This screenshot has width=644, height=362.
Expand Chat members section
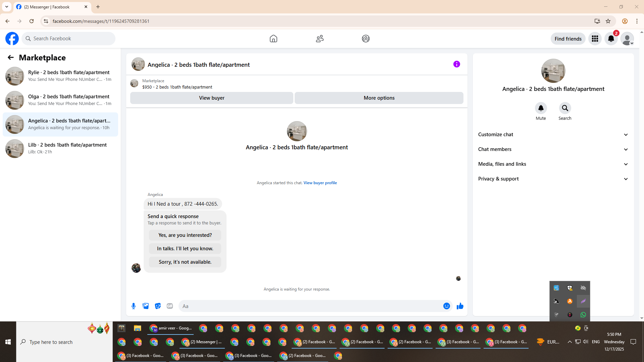coord(553,149)
